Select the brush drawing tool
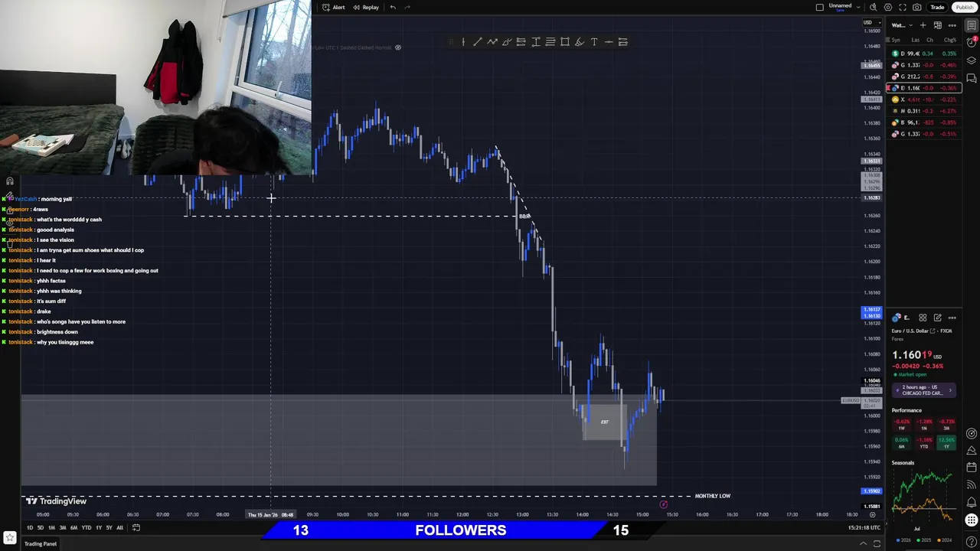 click(x=507, y=42)
